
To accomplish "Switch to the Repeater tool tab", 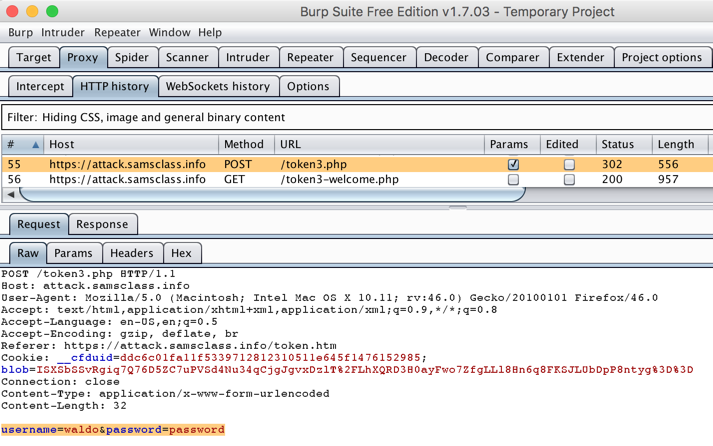I will click(310, 58).
